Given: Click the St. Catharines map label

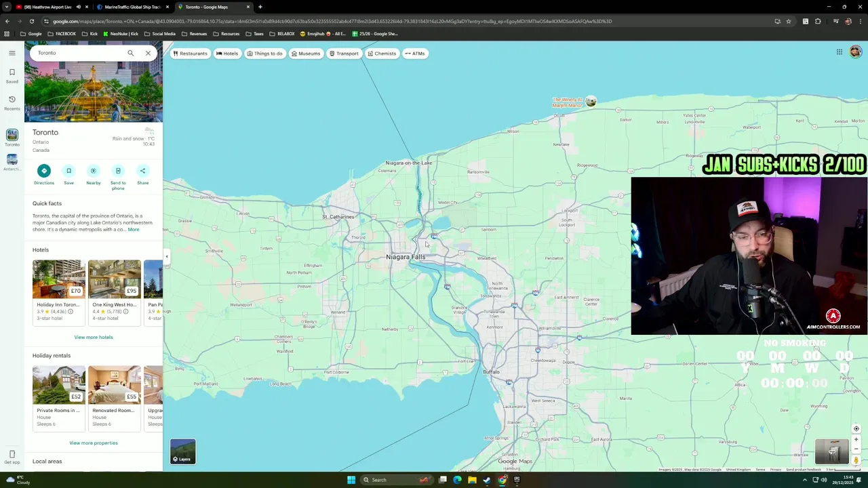Looking at the screenshot, I should point(338,217).
